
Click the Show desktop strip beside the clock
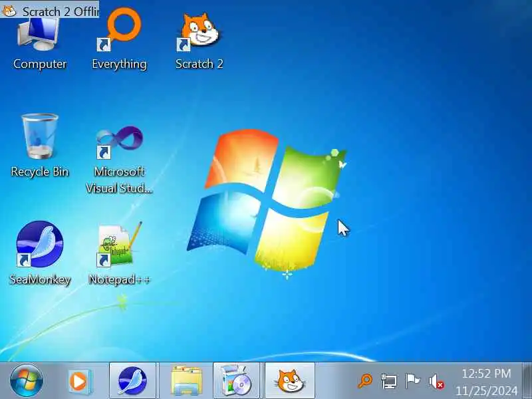[x=527, y=380]
